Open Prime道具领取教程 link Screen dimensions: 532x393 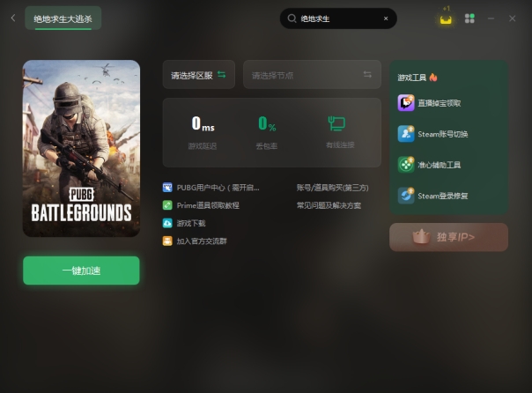(208, 205)
